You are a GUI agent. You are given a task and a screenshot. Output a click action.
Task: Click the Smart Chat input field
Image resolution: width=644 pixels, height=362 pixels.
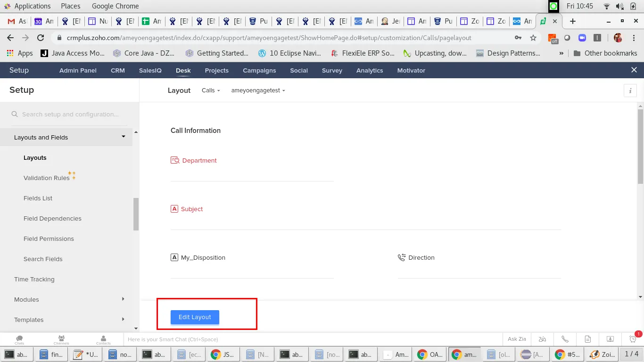(x=313, y=339)
